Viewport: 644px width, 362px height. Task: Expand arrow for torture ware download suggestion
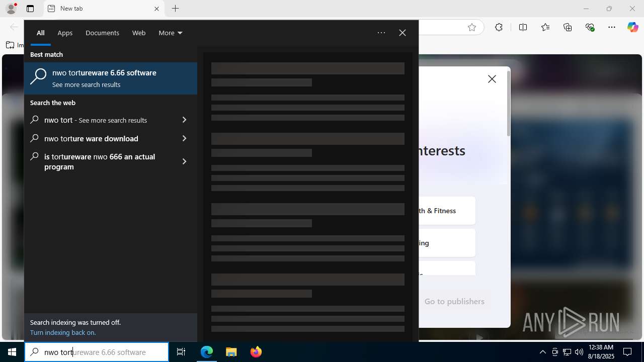click(x=184, y=138)
